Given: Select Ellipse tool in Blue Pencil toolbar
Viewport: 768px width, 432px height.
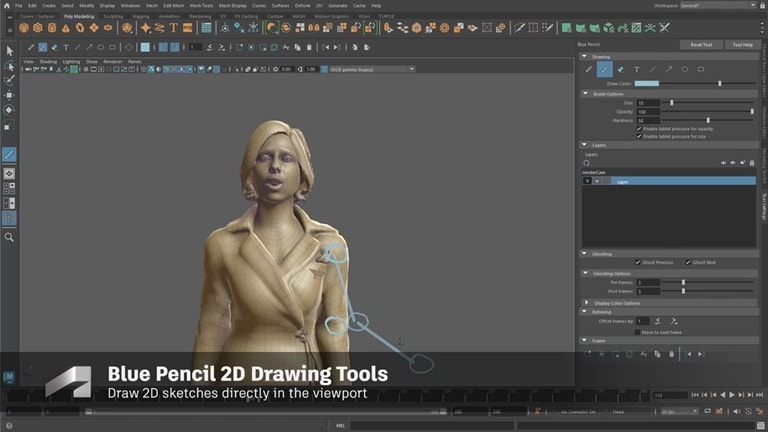Looking at the screenshot, I should tap(101, 48).
